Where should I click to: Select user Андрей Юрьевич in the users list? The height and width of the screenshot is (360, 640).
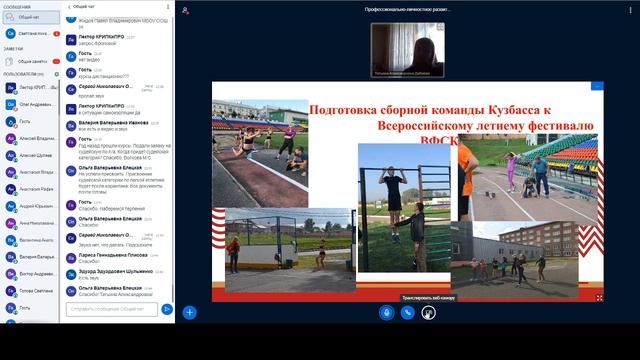pyautogui.click(x=31, y=206)
